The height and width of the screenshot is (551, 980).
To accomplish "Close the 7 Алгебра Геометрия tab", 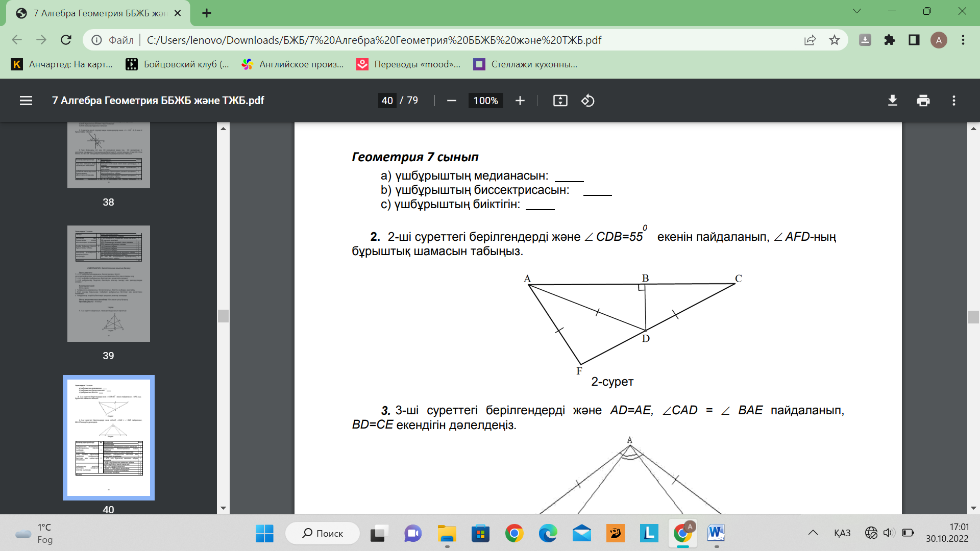I will (178, 13).
